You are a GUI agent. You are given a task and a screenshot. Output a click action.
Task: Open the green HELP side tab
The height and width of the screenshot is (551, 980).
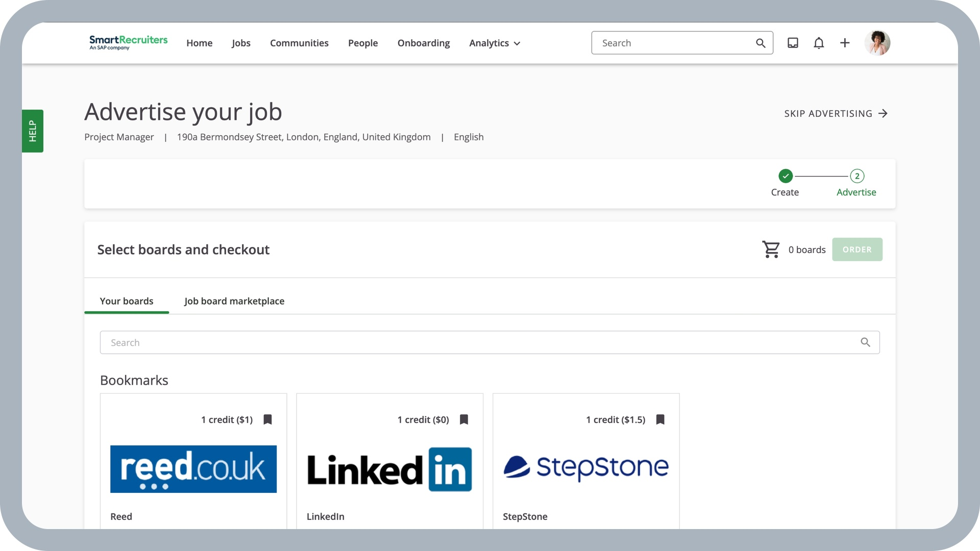tap(33, 131)
